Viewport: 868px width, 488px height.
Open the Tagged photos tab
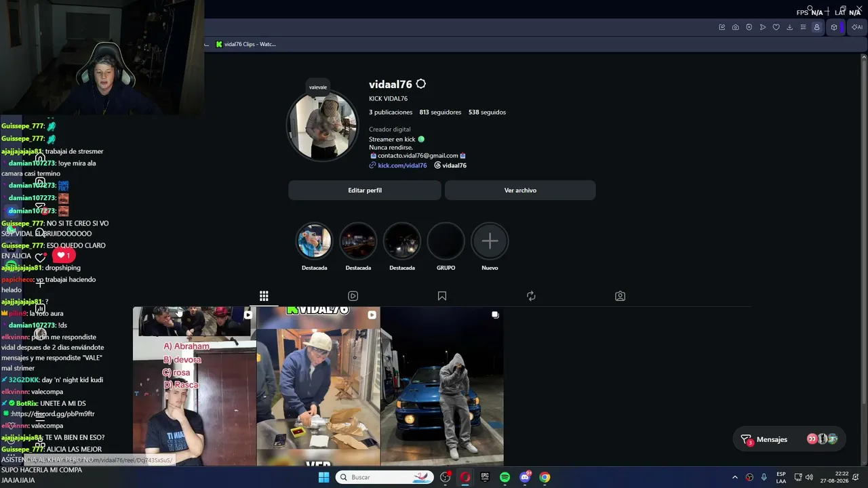620,296
